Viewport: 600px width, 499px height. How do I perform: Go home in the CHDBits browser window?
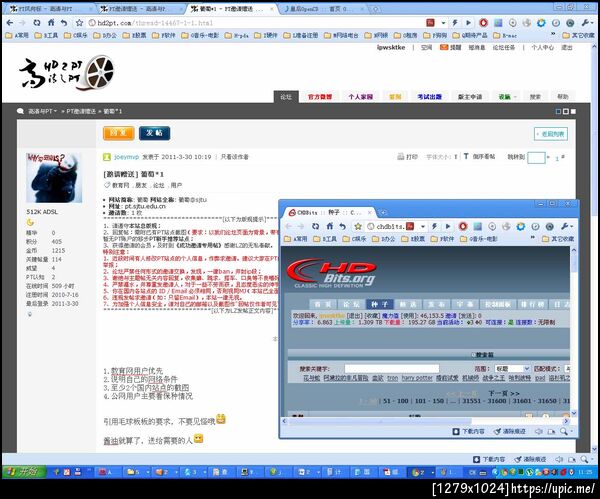click(329, 226)
